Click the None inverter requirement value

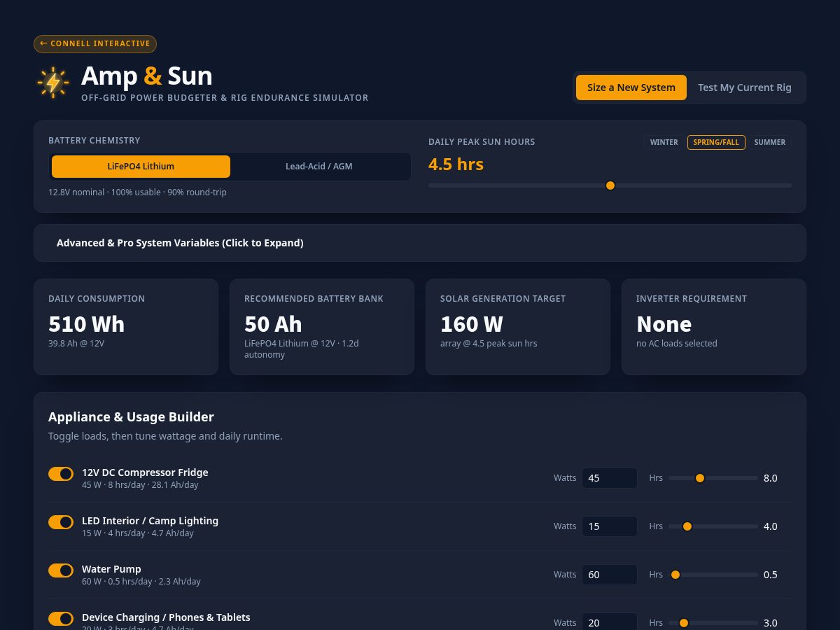pyautogui.click(x=664, y=324)
